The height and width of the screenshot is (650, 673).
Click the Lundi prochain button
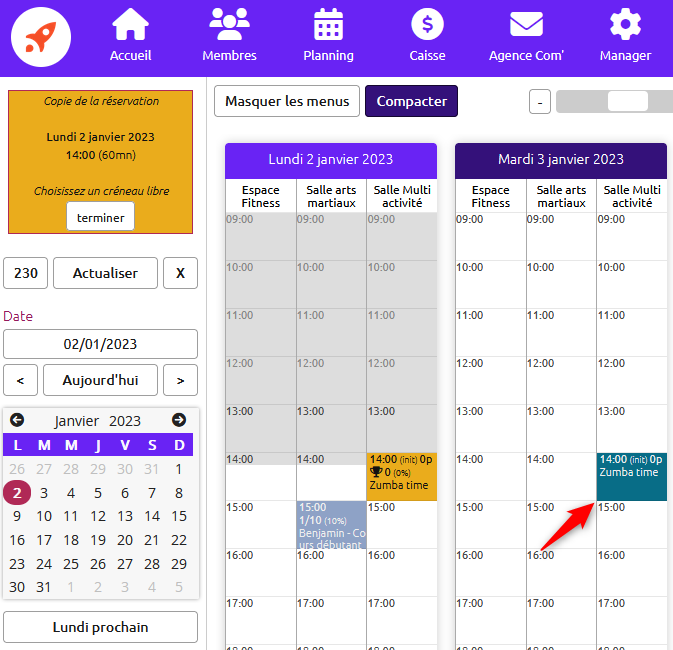point(100,627)
